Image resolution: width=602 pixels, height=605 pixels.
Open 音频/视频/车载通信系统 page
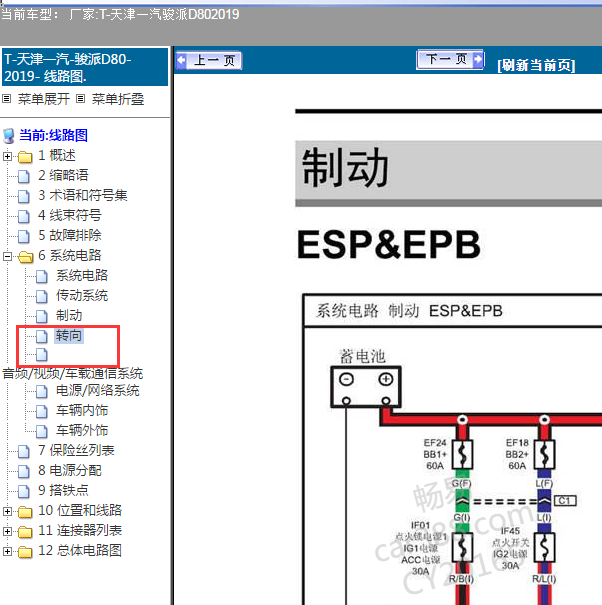coord(73,373)
